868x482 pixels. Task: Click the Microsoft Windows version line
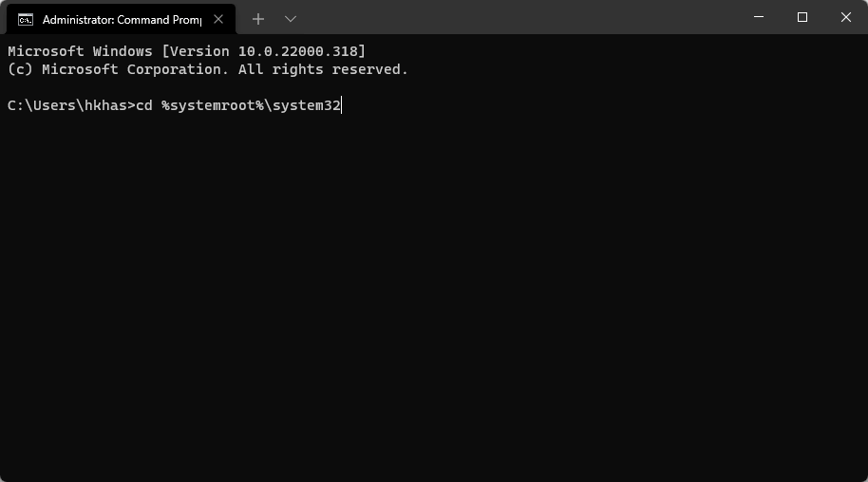click(186, 51)
